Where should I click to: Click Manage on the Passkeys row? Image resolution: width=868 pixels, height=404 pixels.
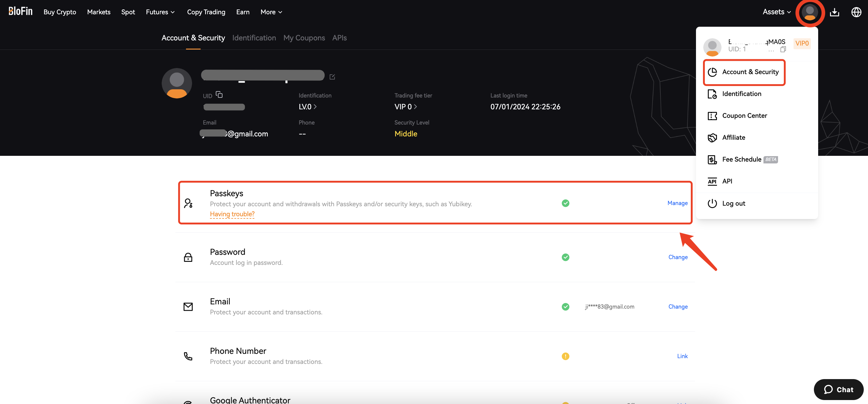[x=677, y=203]
